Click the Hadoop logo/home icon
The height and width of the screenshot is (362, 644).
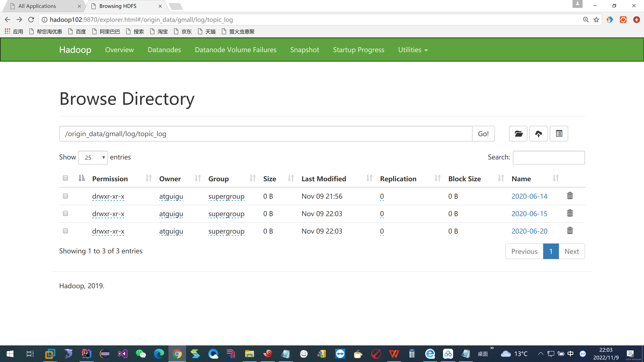[x=76, y=49]
